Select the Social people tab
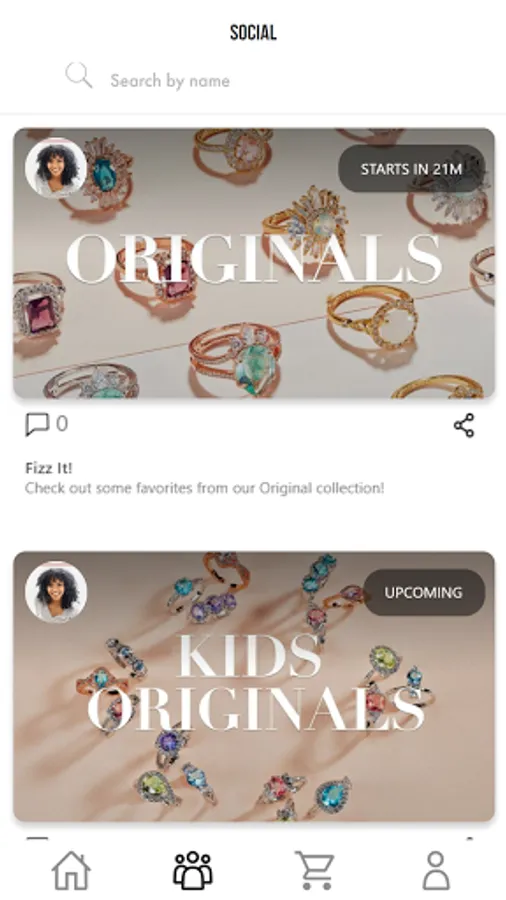Screen dimensions: 506x900 [x=193, y=870]
